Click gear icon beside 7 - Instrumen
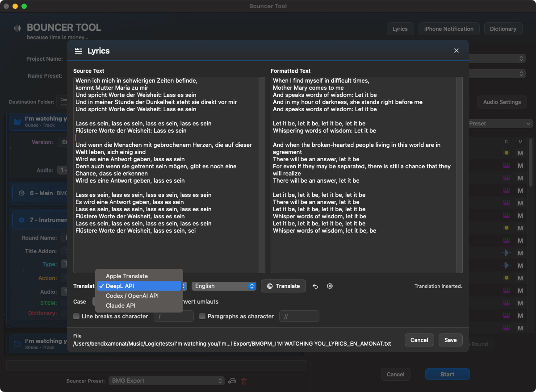This screenshot has width=536, height=392. [21, 220]
